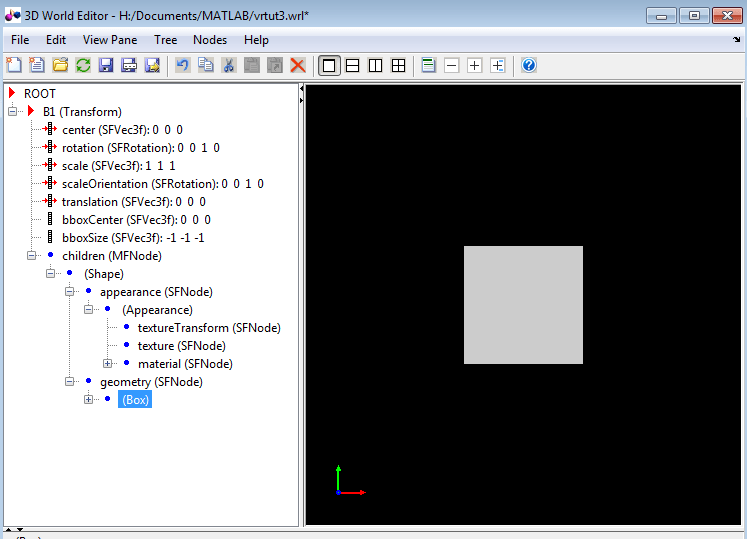Minimize the 3D World Editor window
Viewport: 747px width, 539px height.
tap(661, 16)
